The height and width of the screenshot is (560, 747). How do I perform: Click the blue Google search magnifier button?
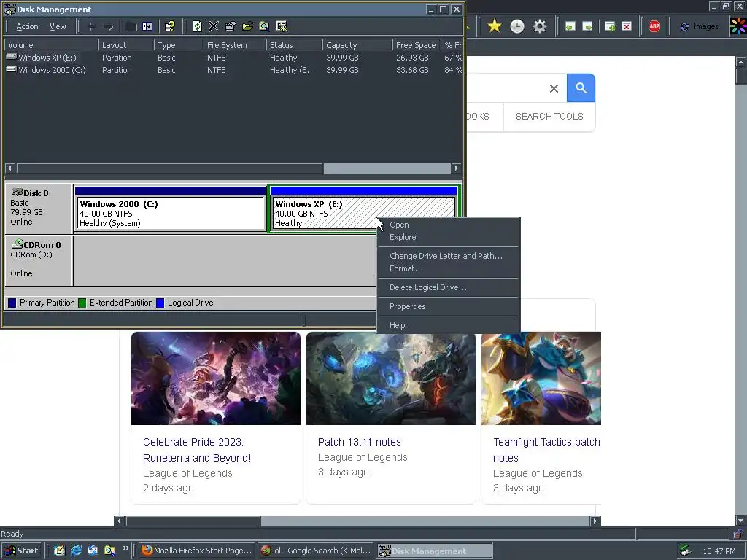[581, 87]
